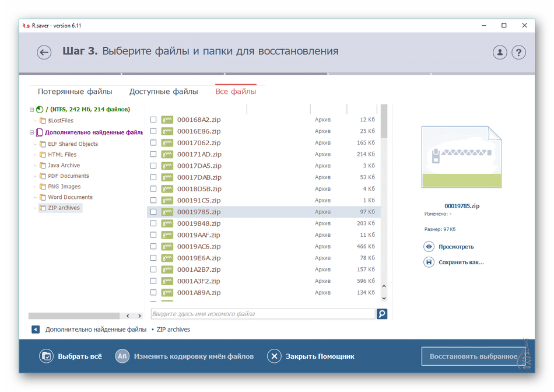The width and height of the screenshot is (554, 392).
Task: Click the Выбрать всё circular icon
Action: 46,355
